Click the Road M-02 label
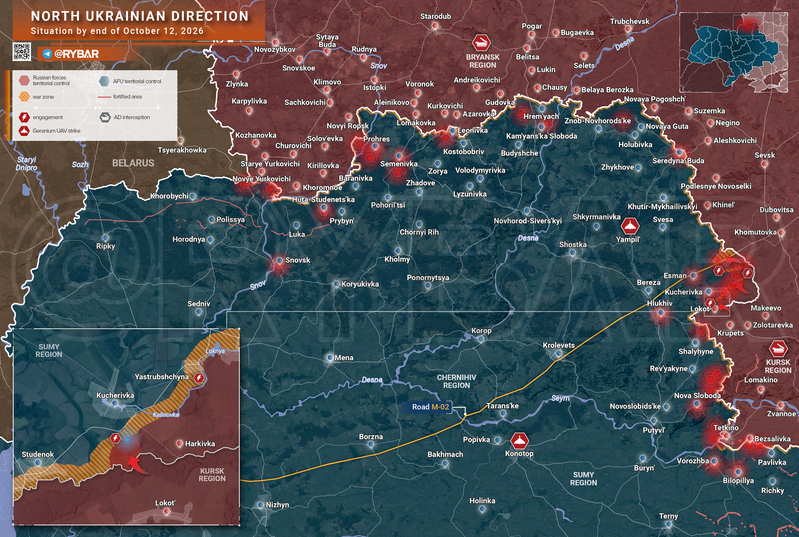This screenshot has width=799, height=537. (x=431, y=407)
